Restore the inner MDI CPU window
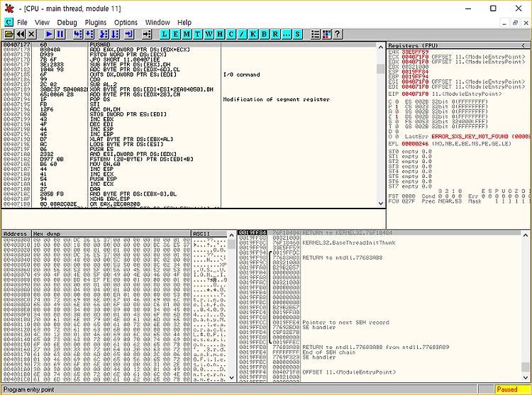532x395 pixels. [516, 23]
